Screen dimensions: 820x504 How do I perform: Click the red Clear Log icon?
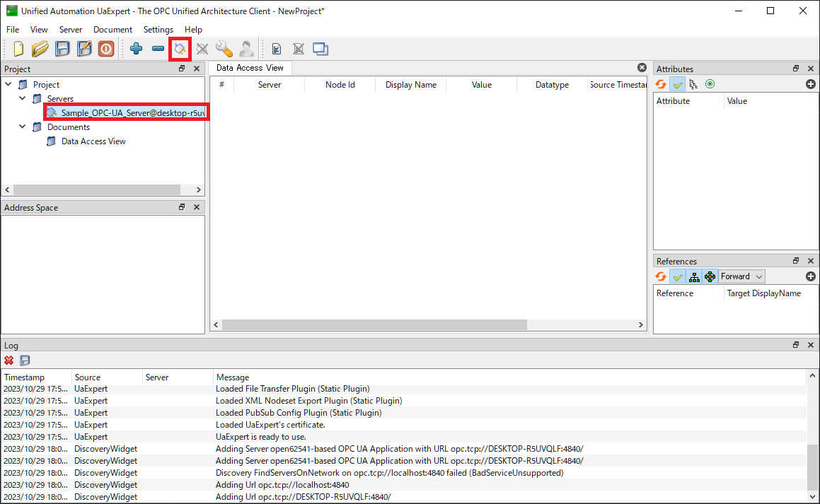[x=9, y=361]
